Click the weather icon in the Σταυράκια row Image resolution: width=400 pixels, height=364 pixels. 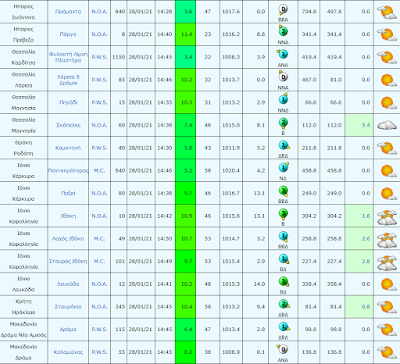coord(387,307)
